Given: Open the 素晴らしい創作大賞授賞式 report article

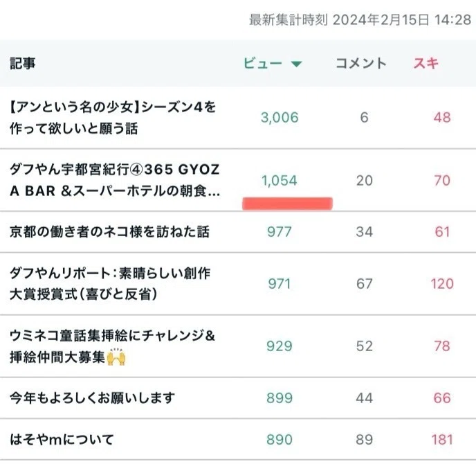Looking at the screenshot, I should click(x=110, y=283).
